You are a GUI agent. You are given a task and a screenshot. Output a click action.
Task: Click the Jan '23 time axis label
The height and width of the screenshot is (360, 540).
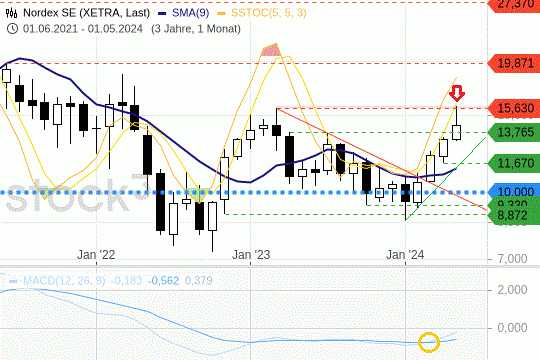pyautogui.click(x=251, y=255)
